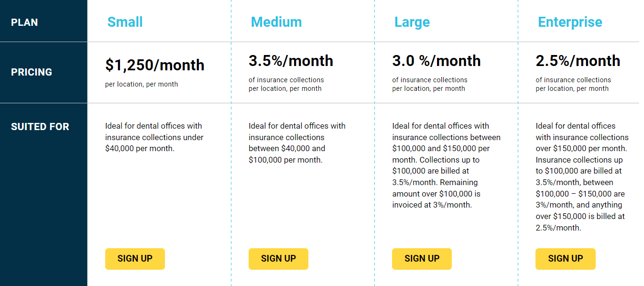Image resolution: width=644 pixels, height=286 pixels.
Task: Click SIGN UP under the Medium plan
Action: click(278, 259)
